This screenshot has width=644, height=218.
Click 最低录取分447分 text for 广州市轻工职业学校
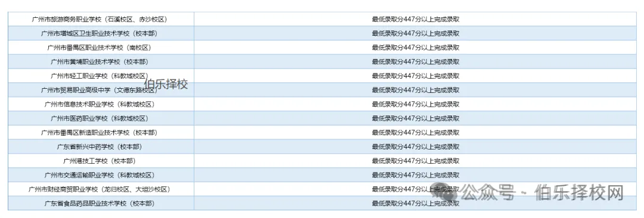click(x=415, y=76)
